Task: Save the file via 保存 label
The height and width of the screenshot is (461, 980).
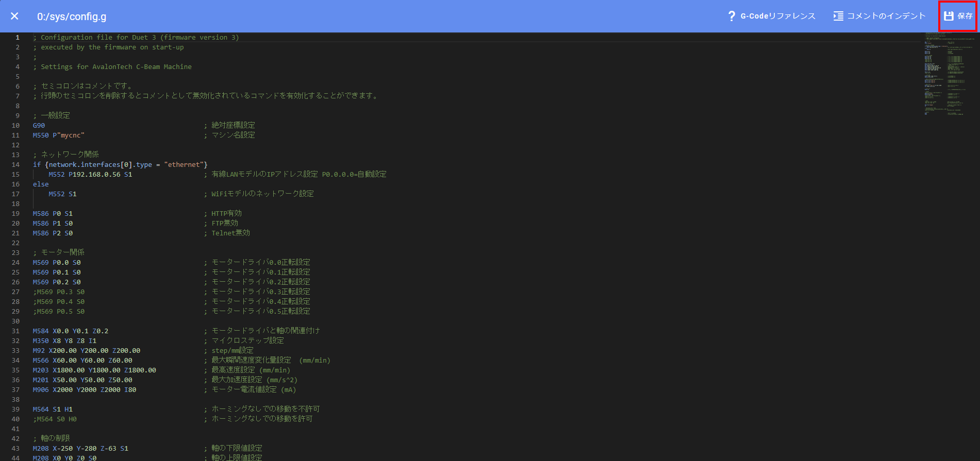Action: tap(965, 16)
